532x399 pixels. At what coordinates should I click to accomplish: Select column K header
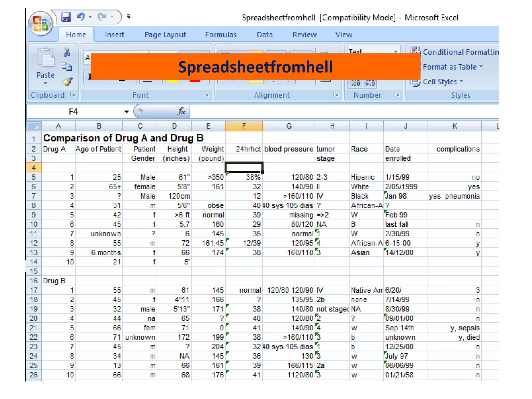point(455,126)
